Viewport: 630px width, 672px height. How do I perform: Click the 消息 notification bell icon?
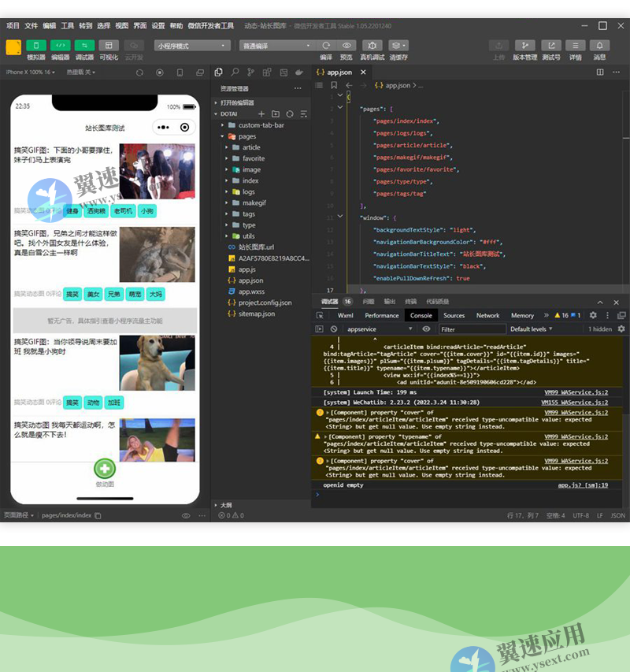[600, 45]
